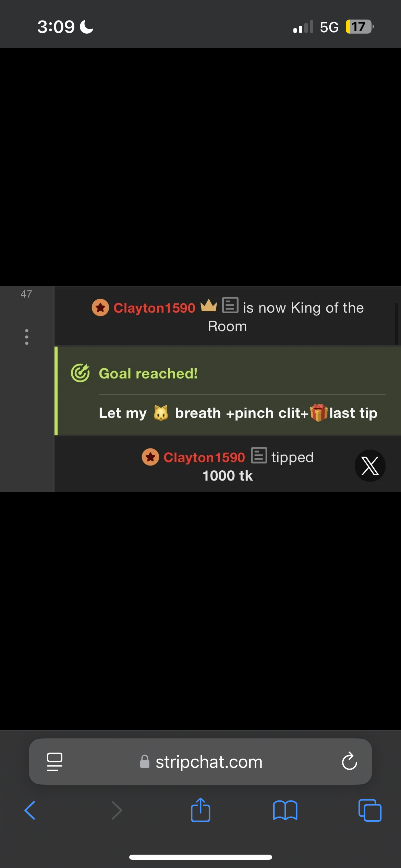Click the star badge in tipped message
The width and height of the screenshot is (401, 868).
pos(150,457)
